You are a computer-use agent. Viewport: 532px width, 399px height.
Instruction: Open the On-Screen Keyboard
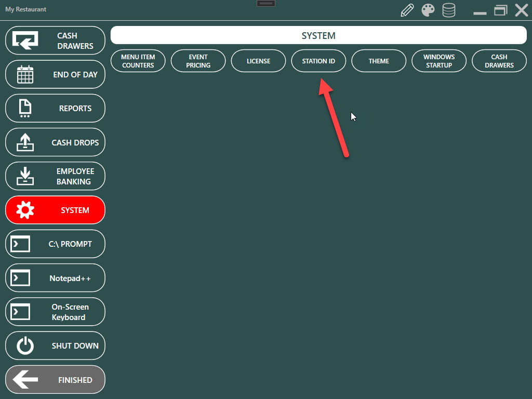pyautogui.click(x=55, y=312)
